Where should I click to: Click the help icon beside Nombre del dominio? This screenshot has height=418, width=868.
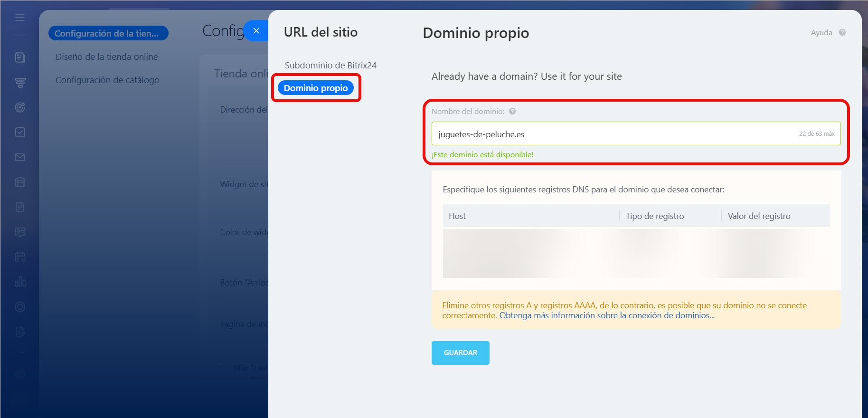tap(512, 111)
